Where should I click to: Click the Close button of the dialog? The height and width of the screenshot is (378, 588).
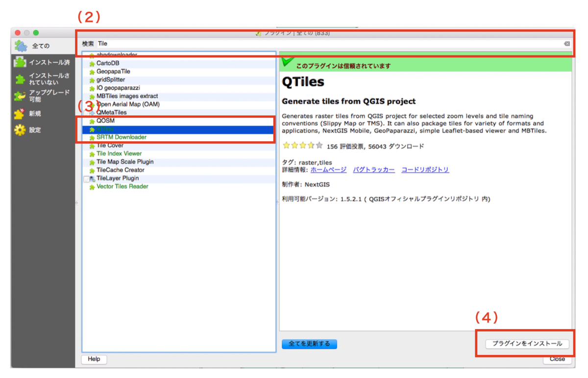tap(557, 359)
